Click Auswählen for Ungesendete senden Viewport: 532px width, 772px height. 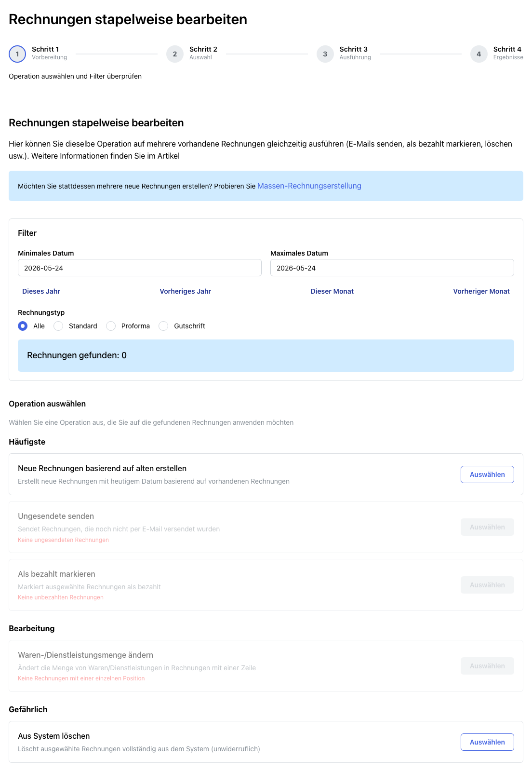(x=487, y=527)
